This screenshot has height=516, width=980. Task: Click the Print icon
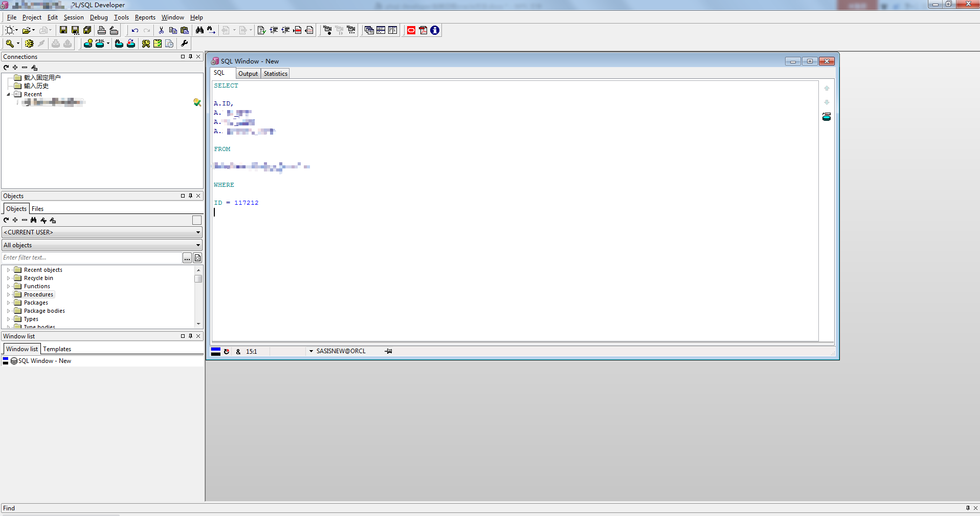tap(102, 30)
